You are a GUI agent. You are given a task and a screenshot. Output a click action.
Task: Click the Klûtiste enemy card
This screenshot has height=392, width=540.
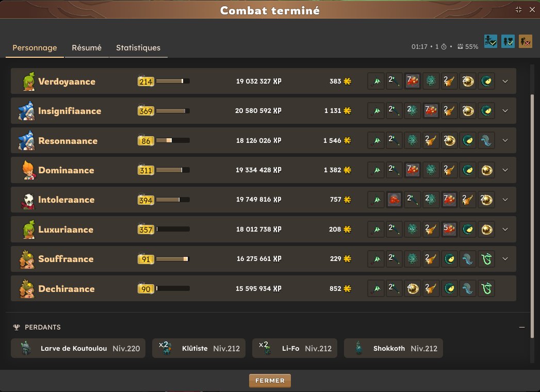click(x=199, y=348)
